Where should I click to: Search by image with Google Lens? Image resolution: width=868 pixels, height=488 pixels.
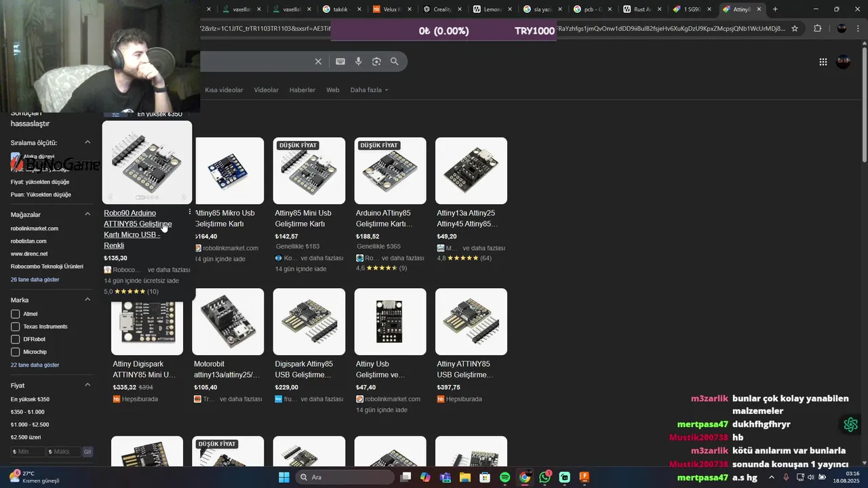(376, 62)
